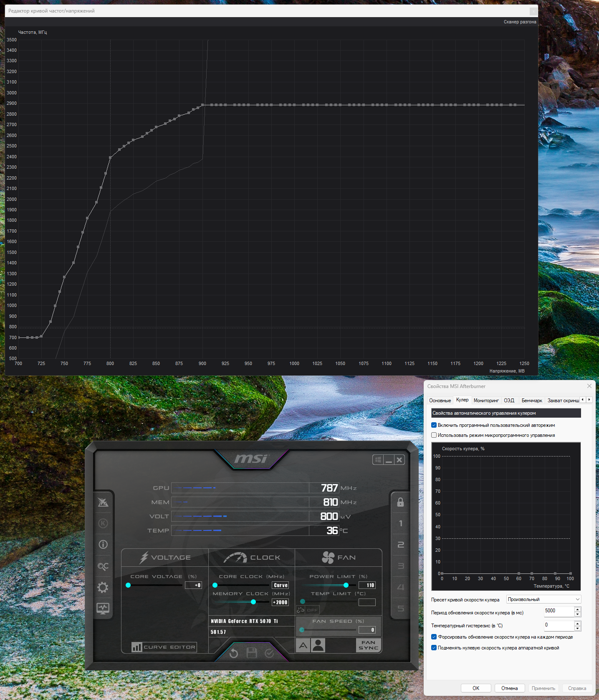Load profile slot 3

pyautogui.click(x=401, y=566)
